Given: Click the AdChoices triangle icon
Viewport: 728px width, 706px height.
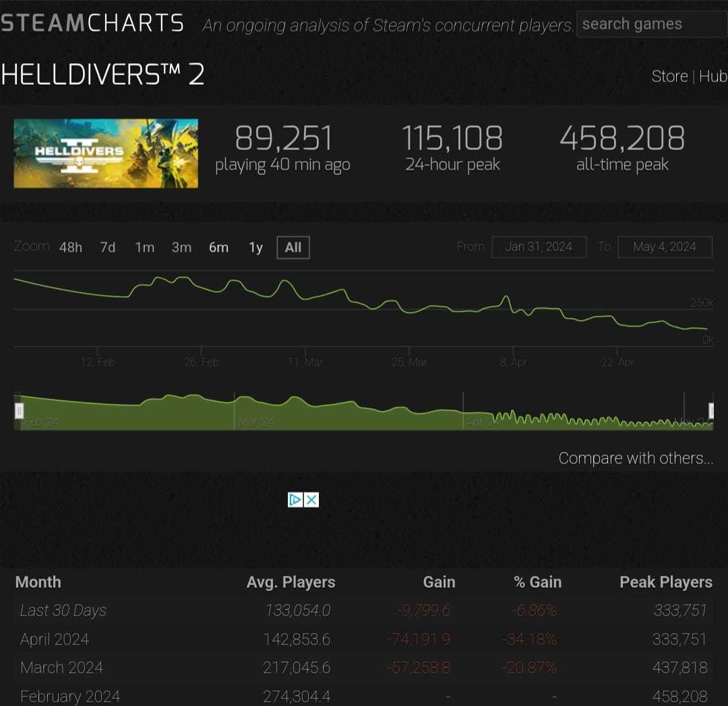Looking at the screenshot, I should (295, 499).
